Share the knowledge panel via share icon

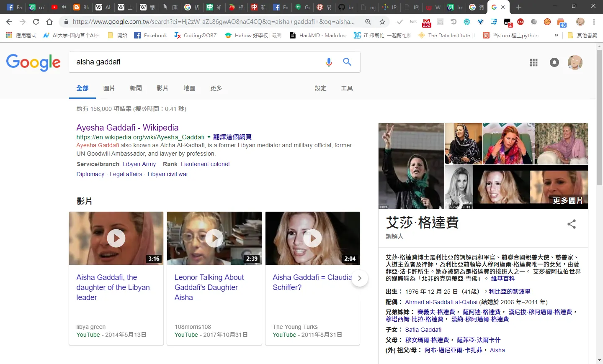click(572, 224)
